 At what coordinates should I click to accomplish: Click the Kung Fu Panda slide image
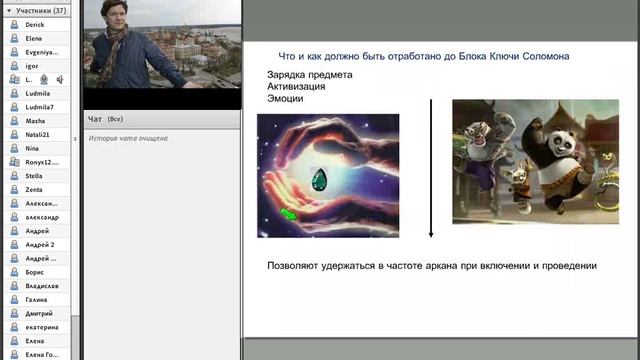536,162
